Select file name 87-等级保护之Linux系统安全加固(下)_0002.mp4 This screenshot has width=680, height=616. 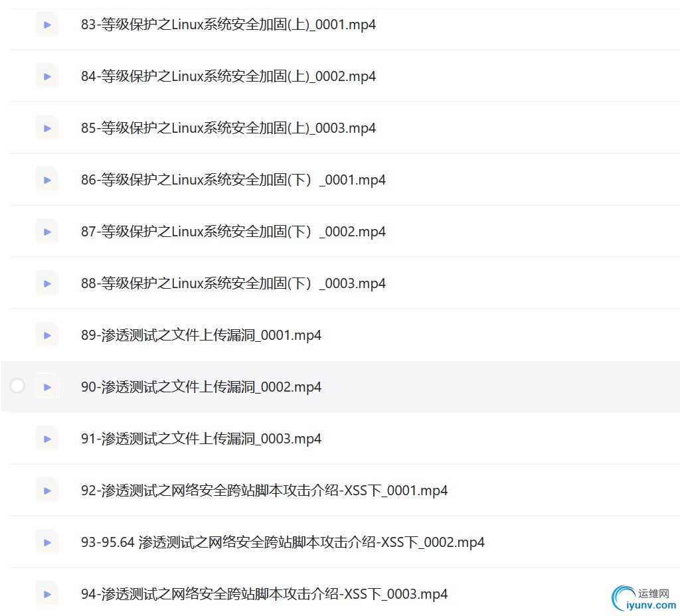coord(233,232)
